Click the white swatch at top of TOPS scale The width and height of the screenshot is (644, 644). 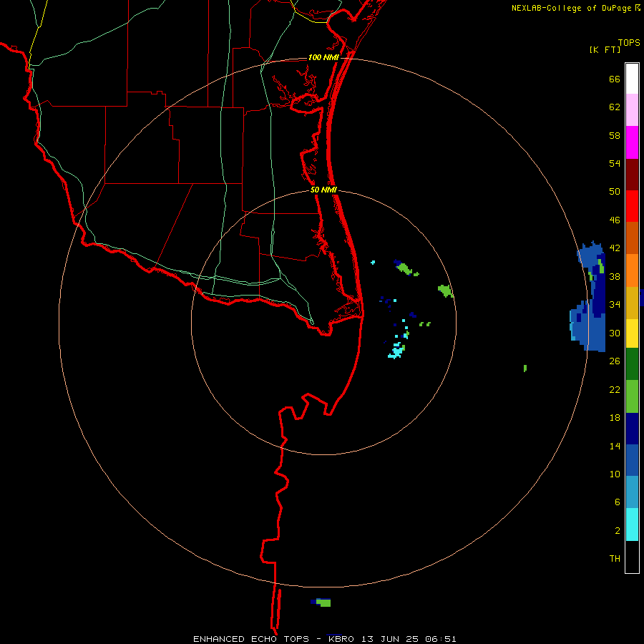coord(632,79)
